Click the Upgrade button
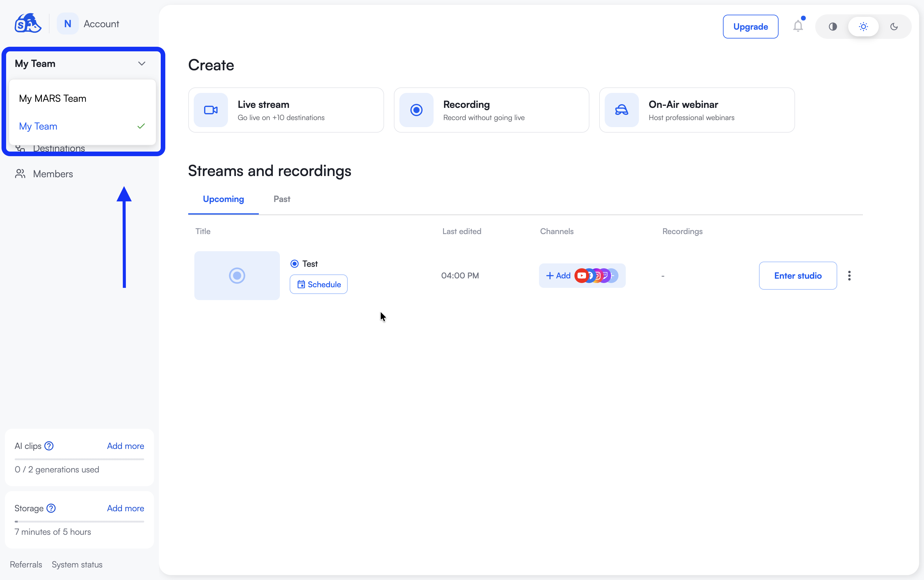 pos(751,27)
